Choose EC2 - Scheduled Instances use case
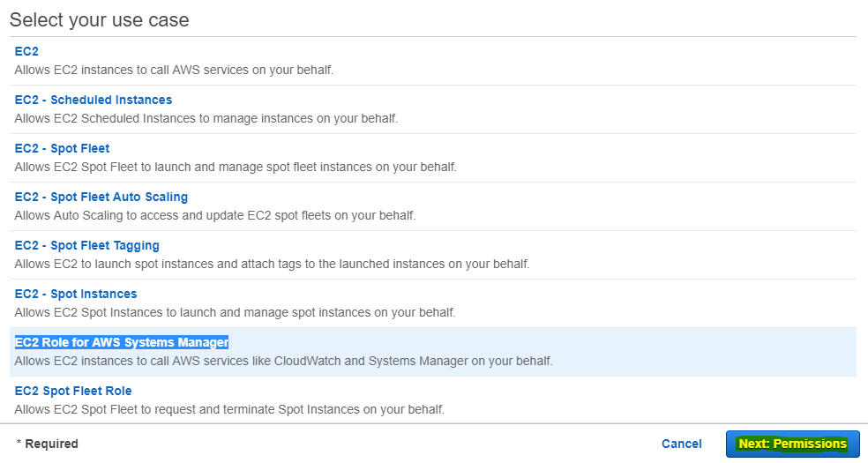This screenshot has height=463, width=868. coord(94,101)
